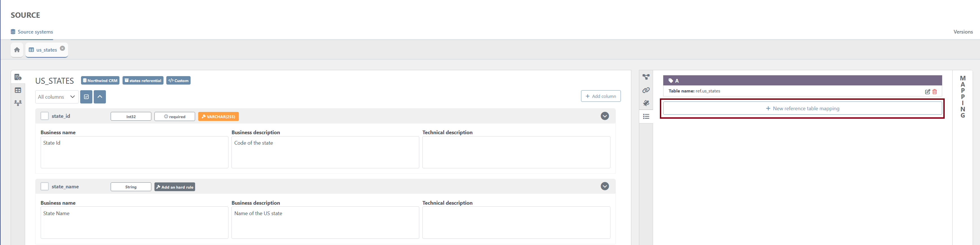980x245 pixels.
Task: Click the tag A mapping header
Action: [802, 81]
